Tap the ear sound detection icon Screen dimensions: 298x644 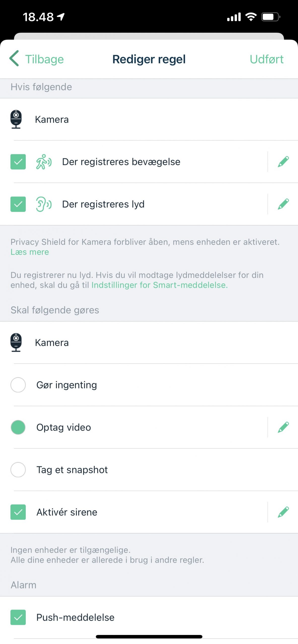44,204
